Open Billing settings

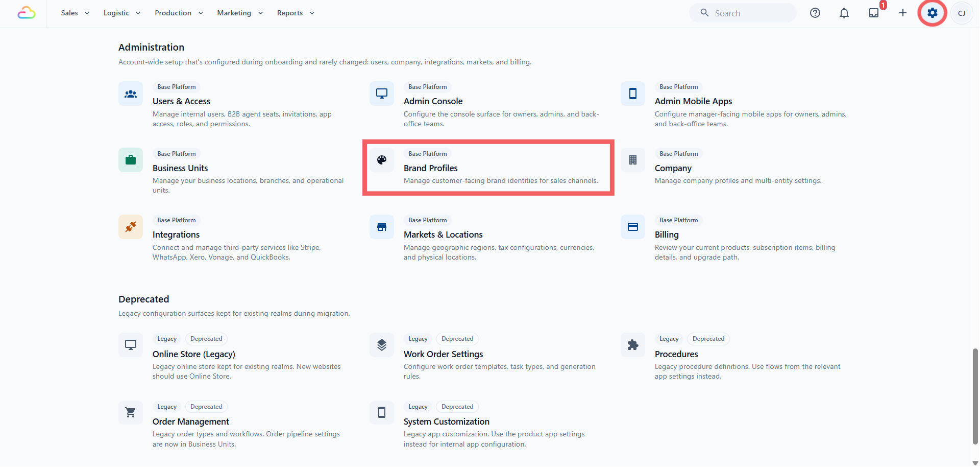point(667,235)
